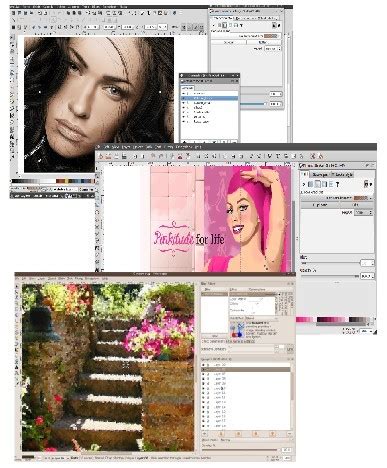Screen dimensions: 387x468
Task: Open the Stroke style tab in pink illustration window
Action: [342, 174]
